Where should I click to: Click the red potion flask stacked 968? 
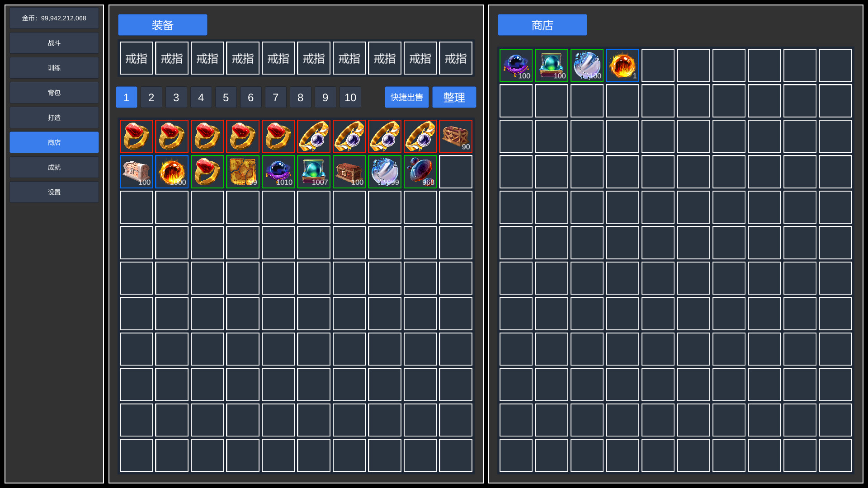pos(420,172)
